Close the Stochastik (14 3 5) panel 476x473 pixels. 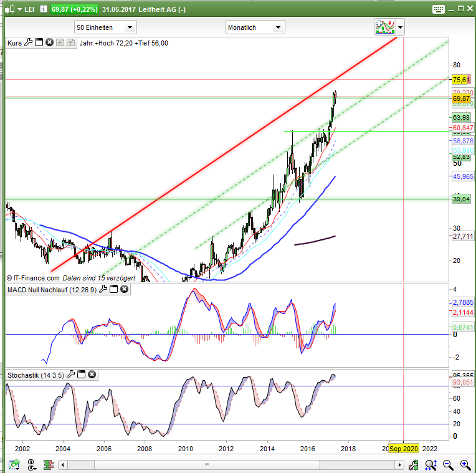click(92, 375)
